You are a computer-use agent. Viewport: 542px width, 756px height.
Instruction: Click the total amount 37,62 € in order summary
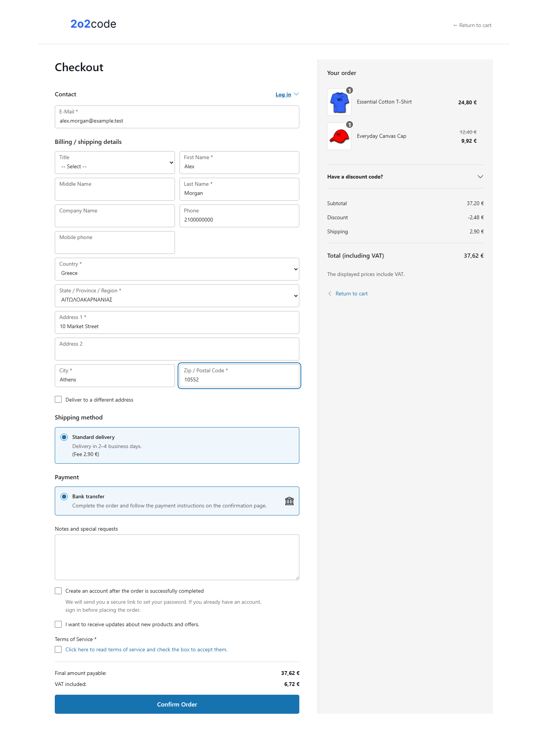(474, 256)
